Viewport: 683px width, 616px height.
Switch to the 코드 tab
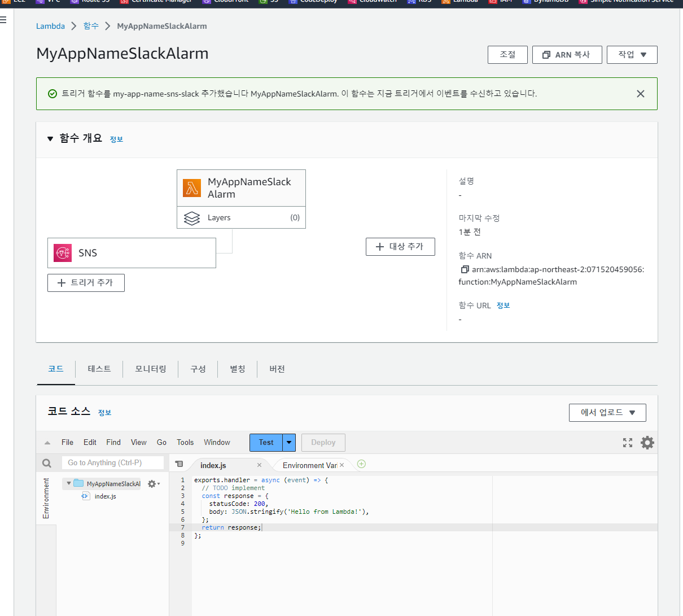tap(56, 369)
